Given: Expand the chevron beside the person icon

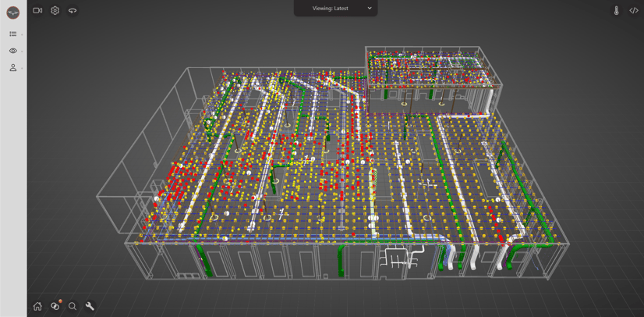Looking at the screenshot, I should pos(22,69).
